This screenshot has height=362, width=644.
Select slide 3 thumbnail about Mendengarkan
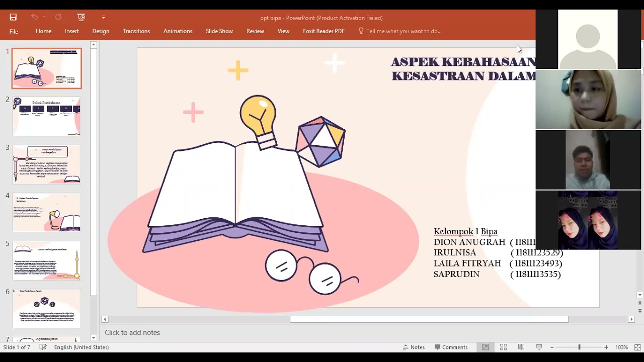point(47,164)
